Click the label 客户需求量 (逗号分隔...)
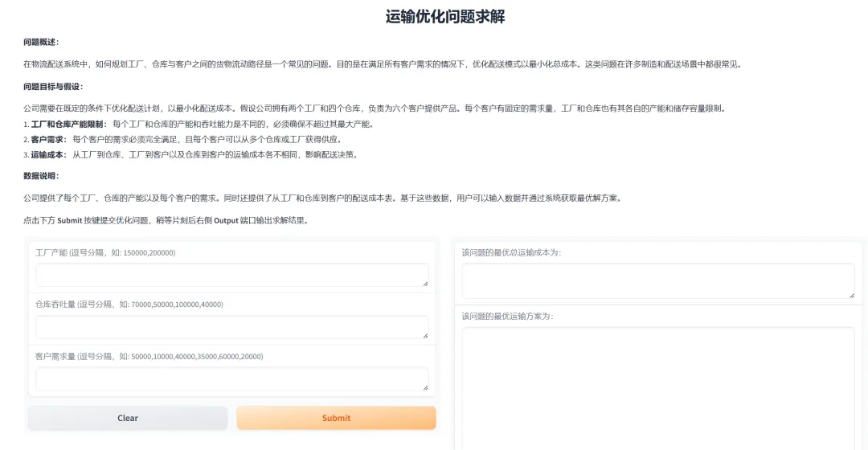This screenshot has height=450, width=868. point(149,357)
